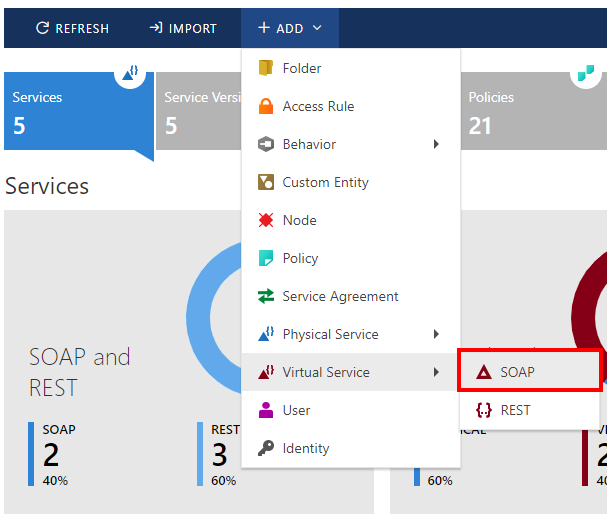Viewport: 607px width, 519px height.
Task: Choose REST virtual service option
Action: (515, 410)
